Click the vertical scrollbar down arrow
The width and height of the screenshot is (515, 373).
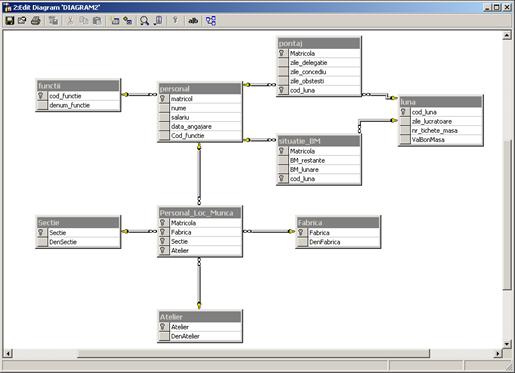(507, 344)
